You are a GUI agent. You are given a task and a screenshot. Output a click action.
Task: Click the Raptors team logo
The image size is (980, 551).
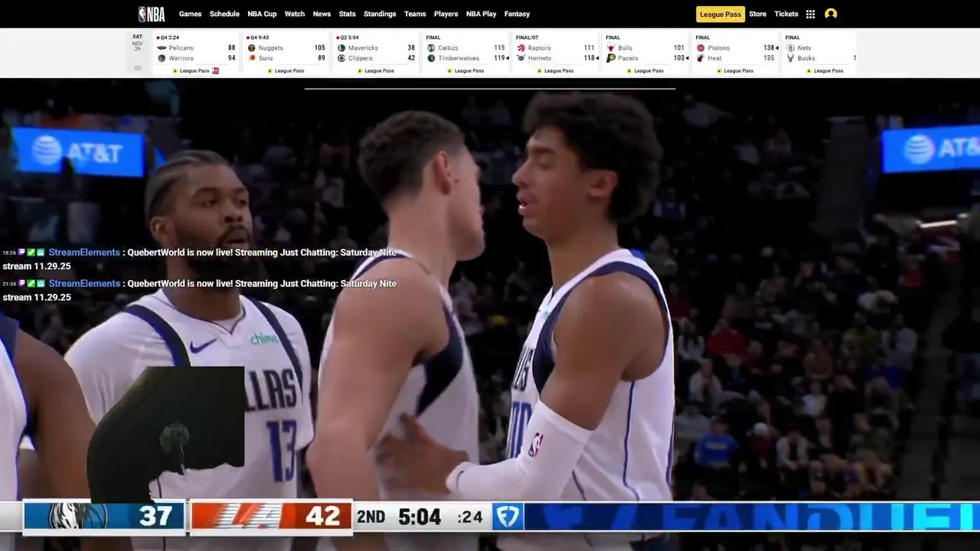(x=521, y=47)
